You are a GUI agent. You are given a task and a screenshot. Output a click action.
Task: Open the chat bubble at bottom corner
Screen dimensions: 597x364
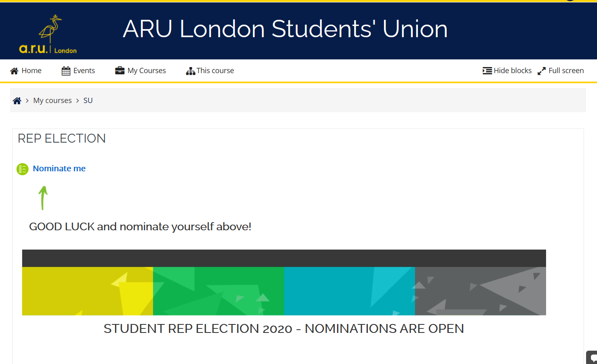point(593,358)
